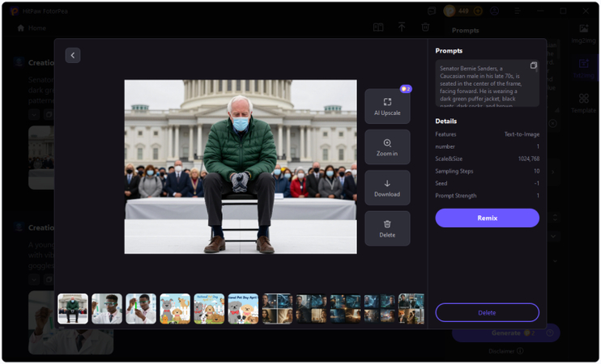Download the generated image
This screenshot has height=364, width=601.
click(387, 188)
